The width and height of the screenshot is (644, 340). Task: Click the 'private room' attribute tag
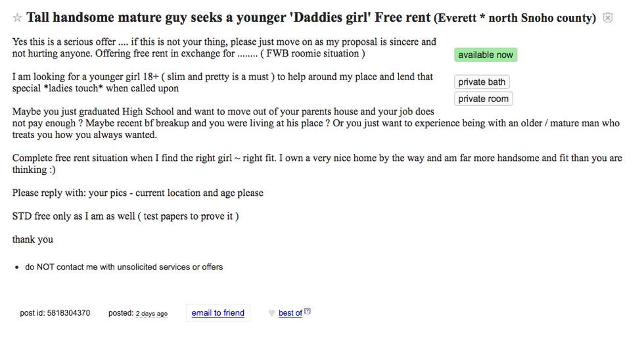click(x=483, y=99)
